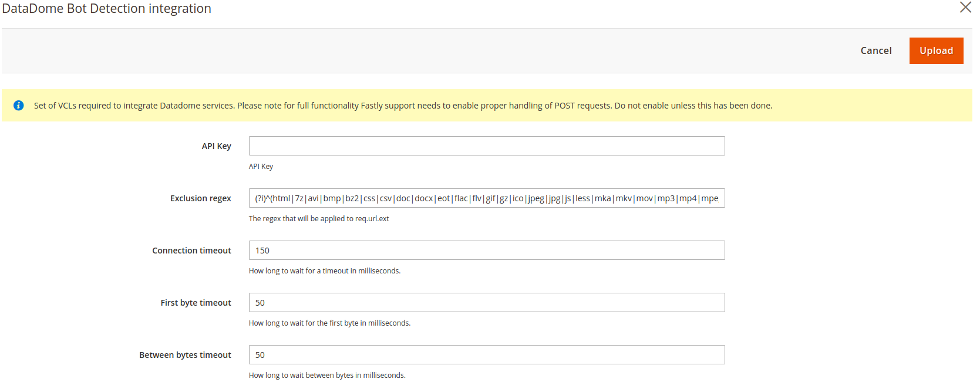Click the 'First byte timeout' label
Viewport: 980px width, 389px height.
(x=196, y=303)
